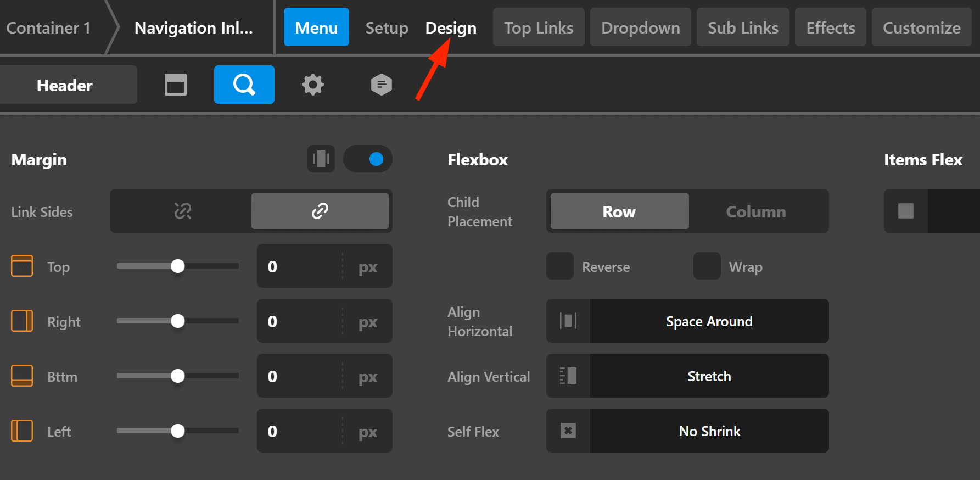Click the Items Flex square icon
The width and height of the screenshot is (980, 480).
pos(906,211)
